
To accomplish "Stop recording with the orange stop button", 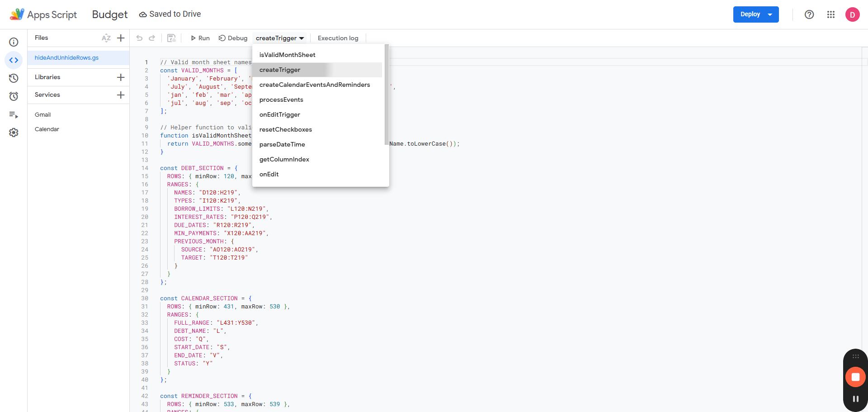I will 855,377.
